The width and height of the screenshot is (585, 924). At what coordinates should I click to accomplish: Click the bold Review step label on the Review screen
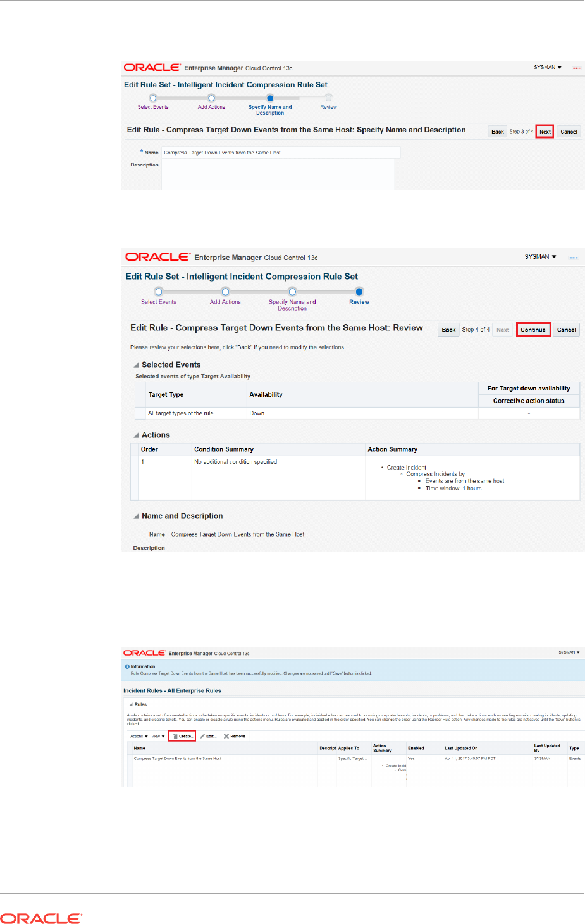(x=359, y=302)
